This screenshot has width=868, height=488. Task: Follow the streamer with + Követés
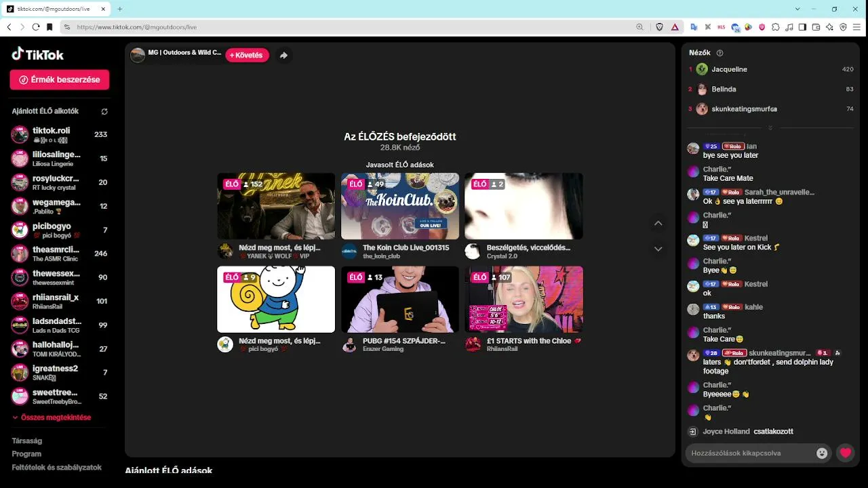tap(247, 55)
